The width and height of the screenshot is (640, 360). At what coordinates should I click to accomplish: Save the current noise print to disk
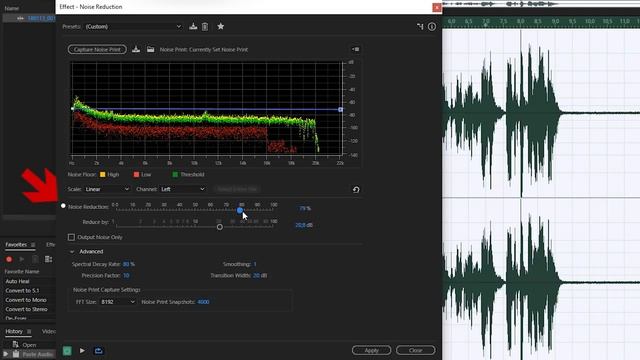[136, 49]
